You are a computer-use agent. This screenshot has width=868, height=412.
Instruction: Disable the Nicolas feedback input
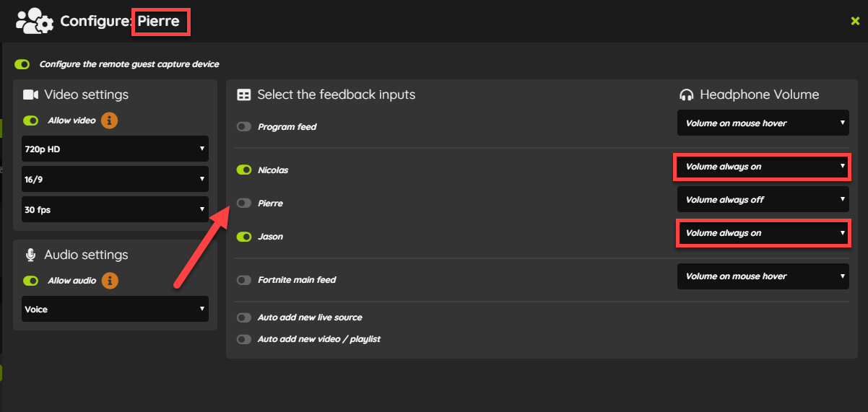[x=244, y=170]
